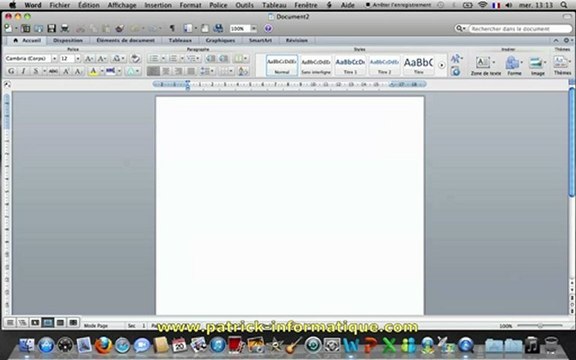
Task: Adjust the zoom slider in status bar
Action: [540, 325]
